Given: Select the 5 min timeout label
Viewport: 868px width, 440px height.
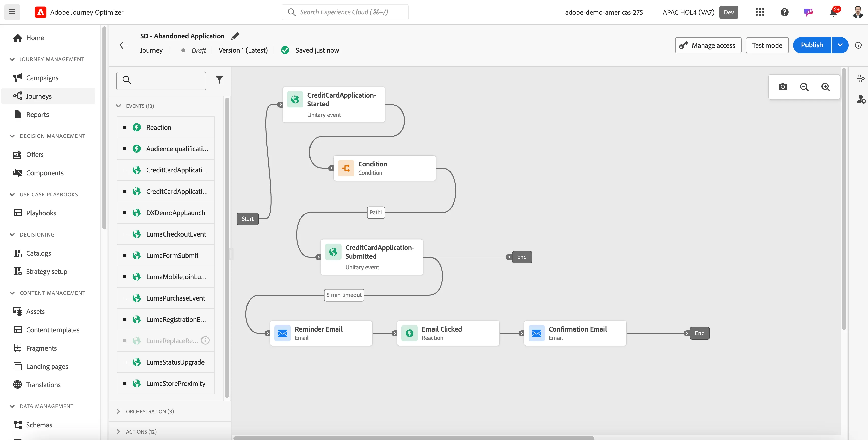Looking at the screenshot, I should point(344,295).
